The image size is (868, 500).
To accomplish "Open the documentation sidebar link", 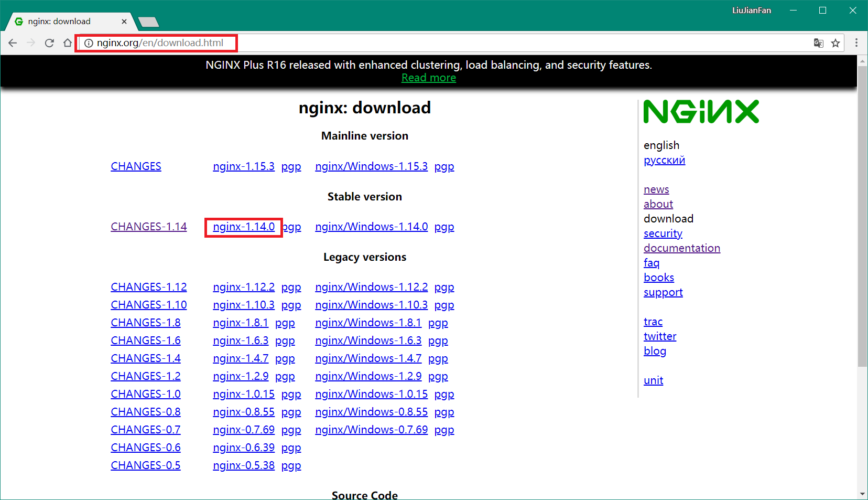I will (682, 248).
